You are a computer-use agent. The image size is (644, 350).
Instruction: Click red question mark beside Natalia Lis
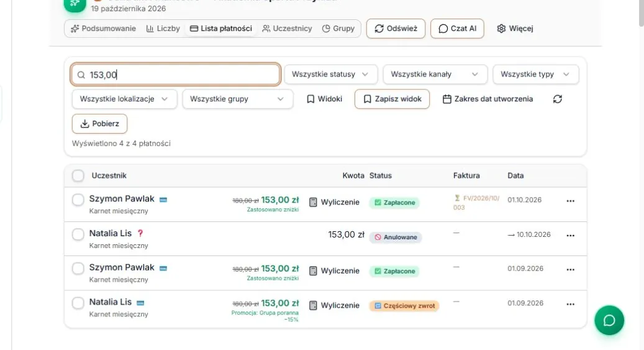140,233
